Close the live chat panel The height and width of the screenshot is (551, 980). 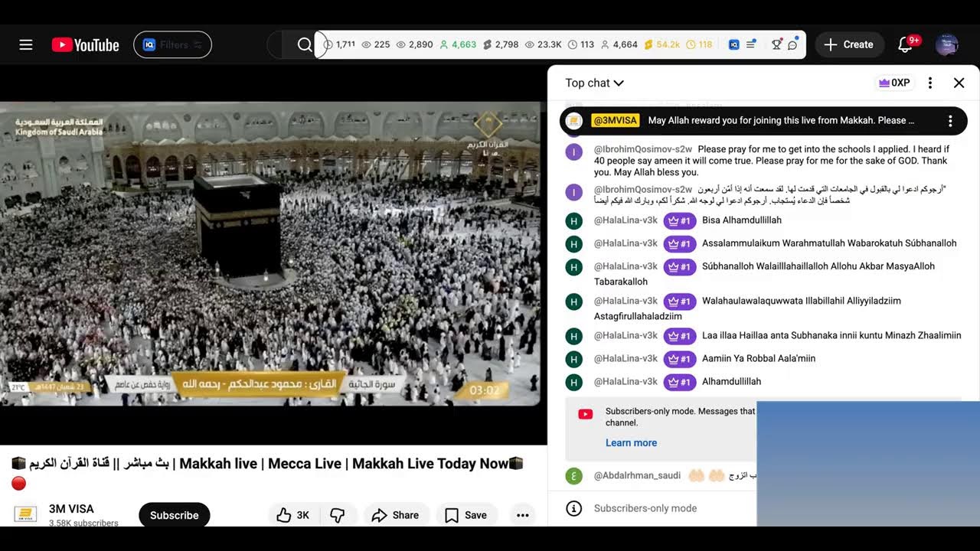tap(959, 83)
